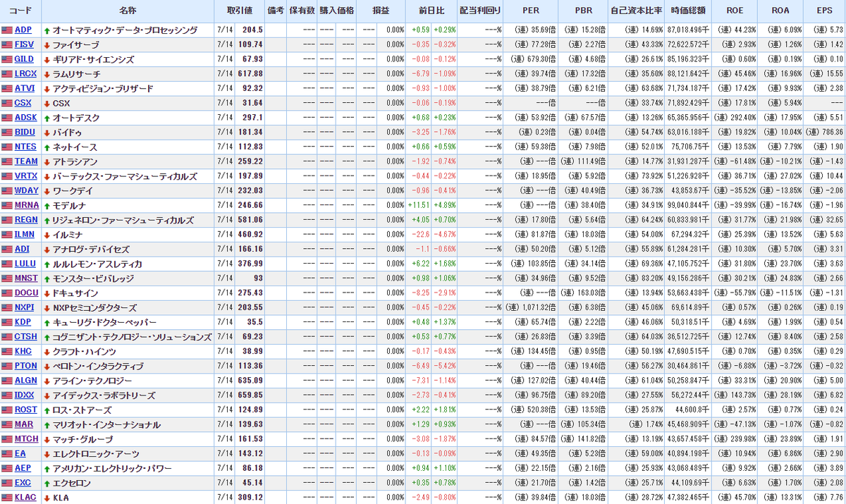Click the US flag icon beside LULU

coord(7,264)
